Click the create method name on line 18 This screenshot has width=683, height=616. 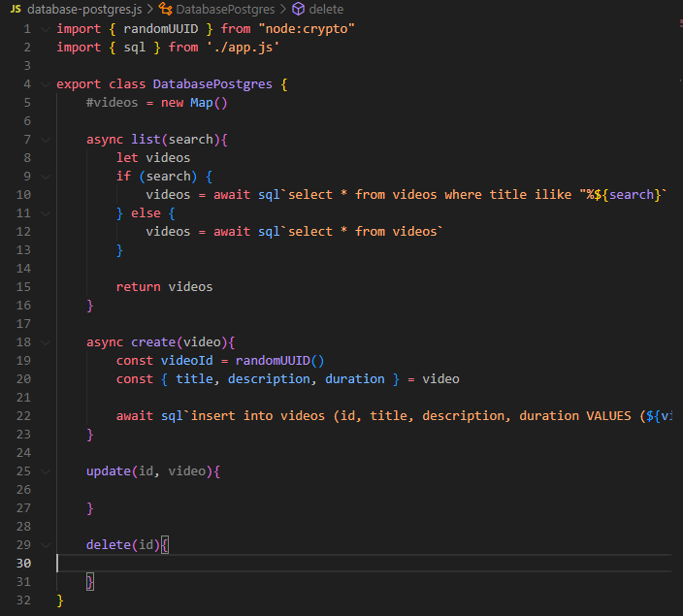(153, 342)
